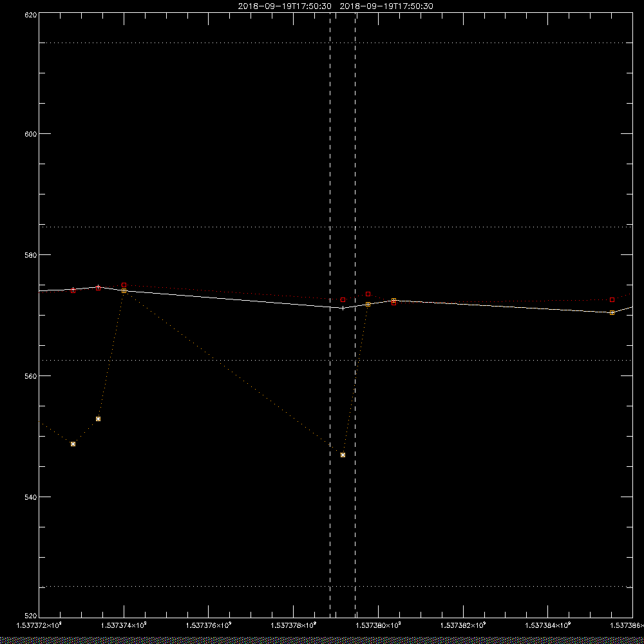This screenshot has height=644, width=644.
Task: Pick the lowest orange marker between dashed lines
Action: tap(343, 455)
